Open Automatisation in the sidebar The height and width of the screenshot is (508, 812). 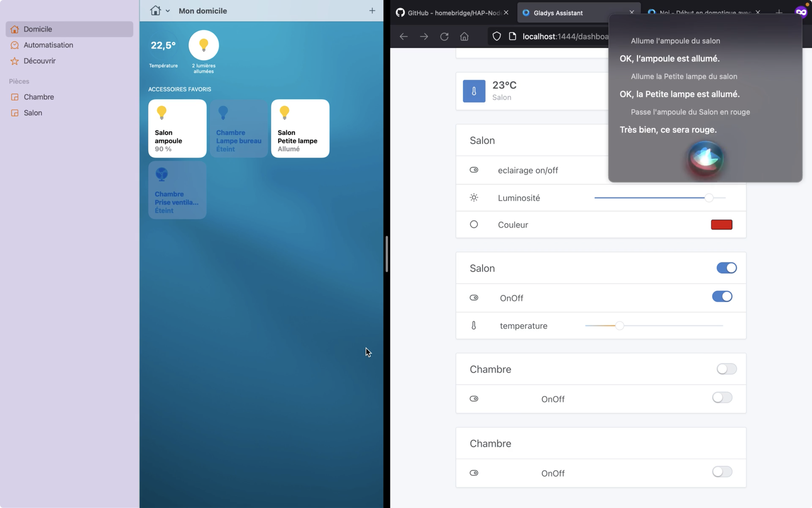[x=69, y=45]
